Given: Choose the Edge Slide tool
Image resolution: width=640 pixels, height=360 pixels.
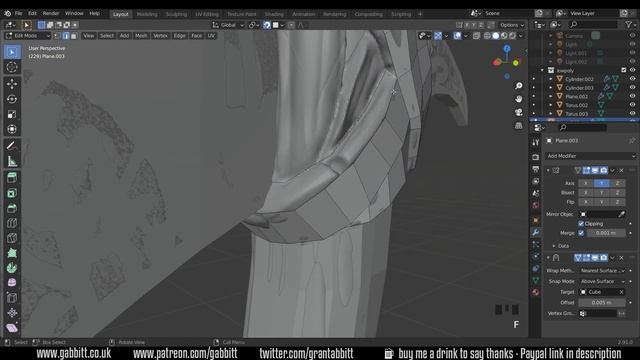Looking at the screenshot, I should pyautogui.click(x=12, y=298).
